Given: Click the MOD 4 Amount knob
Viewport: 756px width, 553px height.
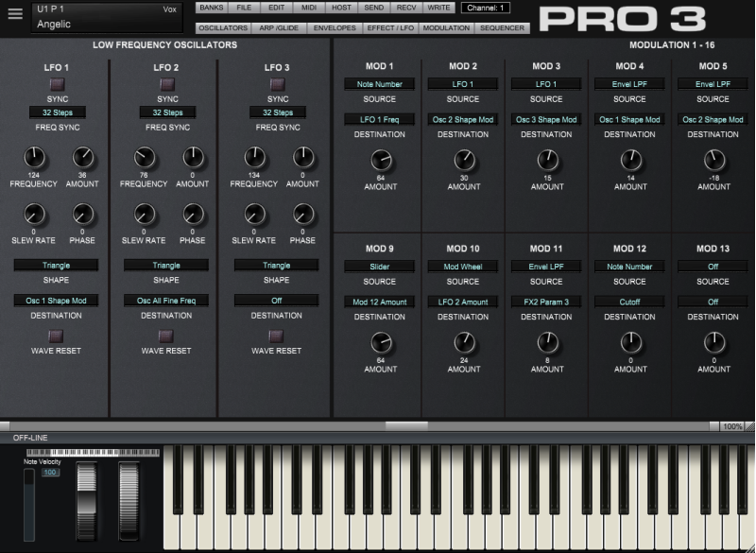Looking at the screenshot, I should coord(630,160).
